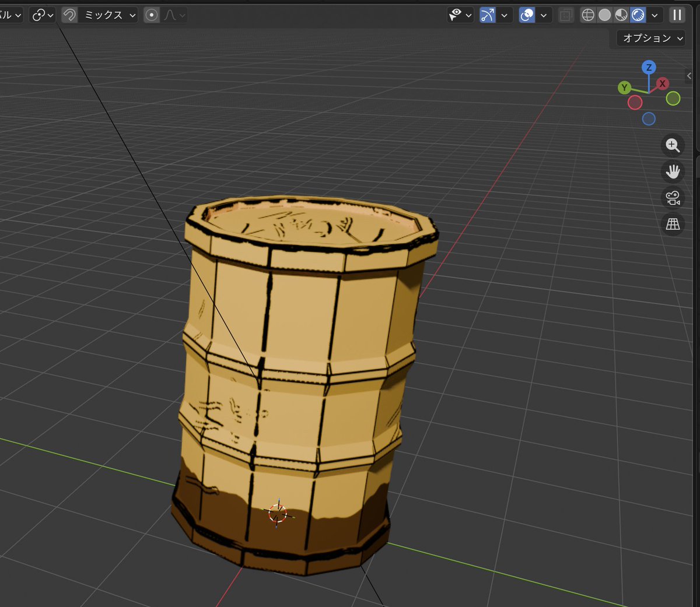Click the negative X red circle on gizmo
Image resolution: width=700 pixels, height=607 pixels.
point(635,103)
